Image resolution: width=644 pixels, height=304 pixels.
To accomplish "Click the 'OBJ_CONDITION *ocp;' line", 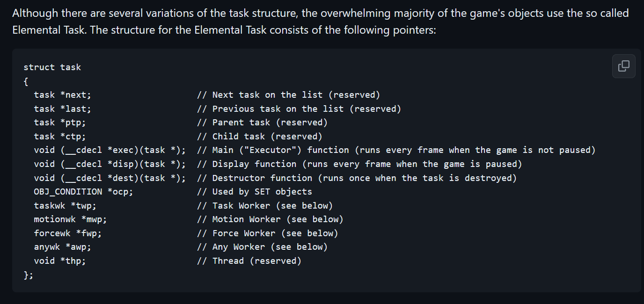I will [83, 192].
